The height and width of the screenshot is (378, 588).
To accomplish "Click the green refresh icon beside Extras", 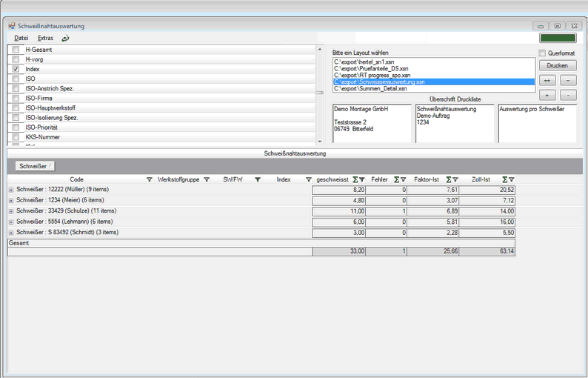I will click(x=65, y=38).
